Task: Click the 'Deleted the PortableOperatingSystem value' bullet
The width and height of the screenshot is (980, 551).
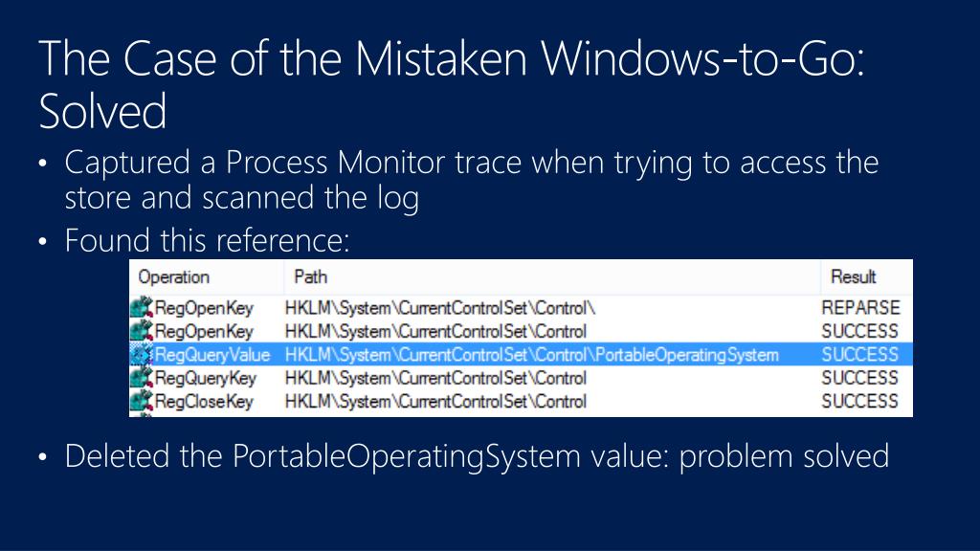Action: click(x=477, y=456)
